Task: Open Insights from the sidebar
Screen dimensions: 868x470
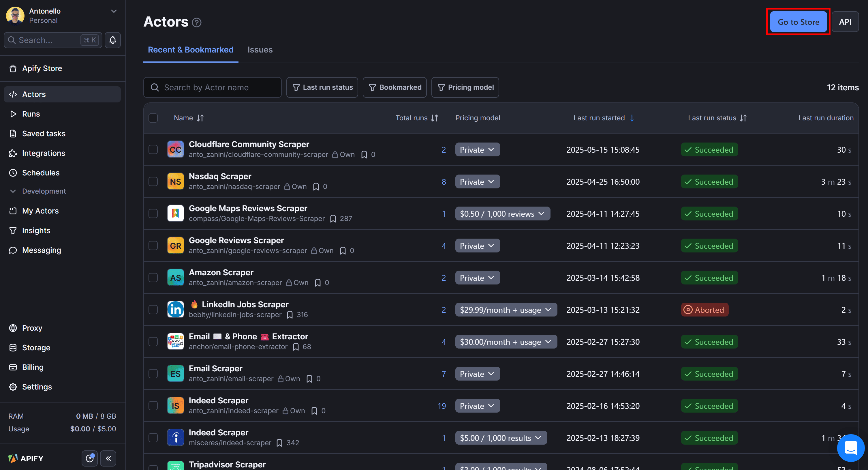Action: (x=36, y=230)
